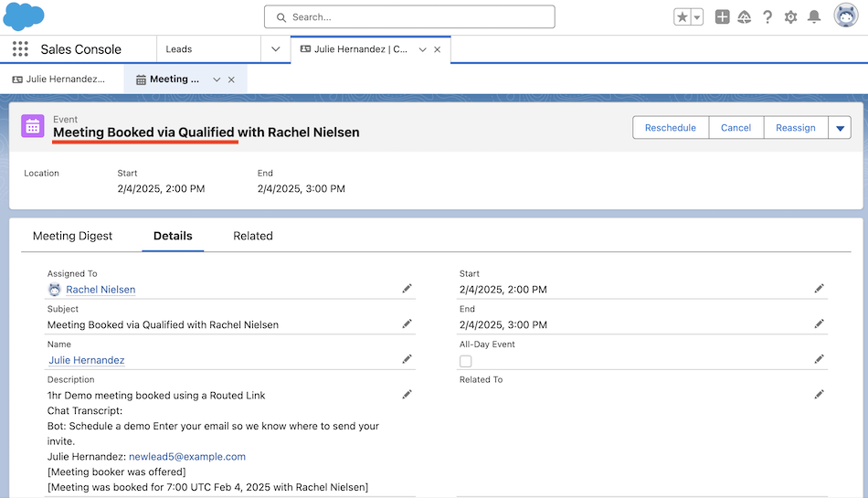
Task: Edit the End field pencil in Details
Action: click(x=820, y=323)
